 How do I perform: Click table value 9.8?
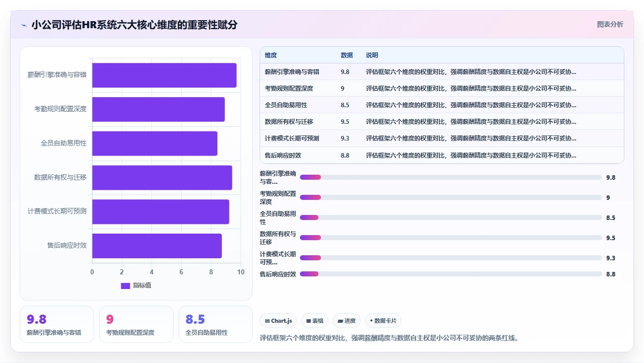(x=345, y=72)
